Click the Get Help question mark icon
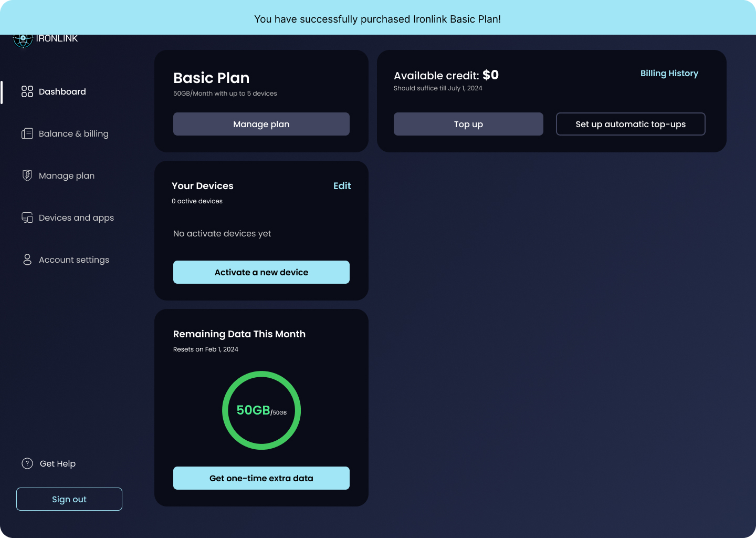This screenshot has width=756, height=538. [27, 463]
